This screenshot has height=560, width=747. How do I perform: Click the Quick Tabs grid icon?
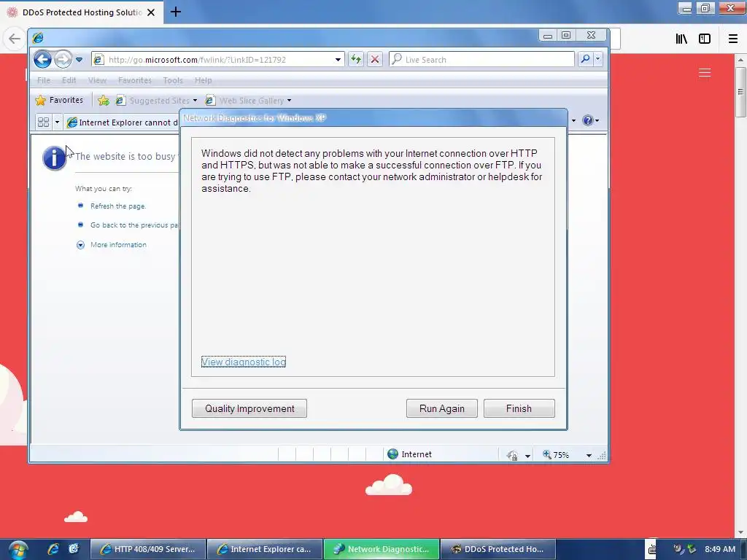[43, 122]
